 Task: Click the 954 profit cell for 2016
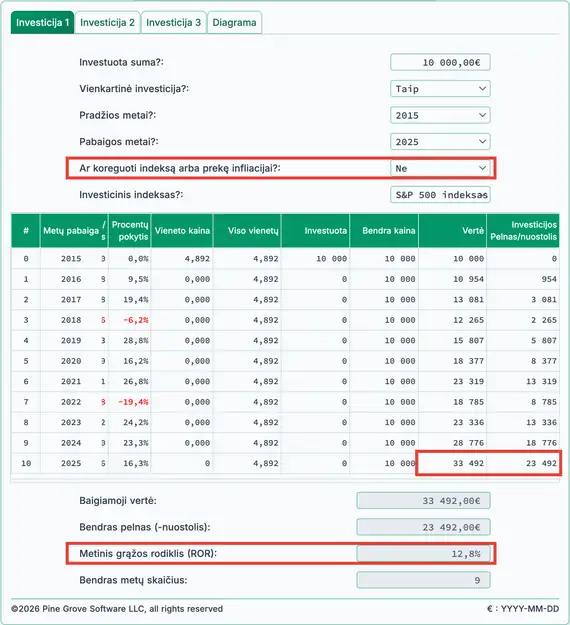pos(523,279)
